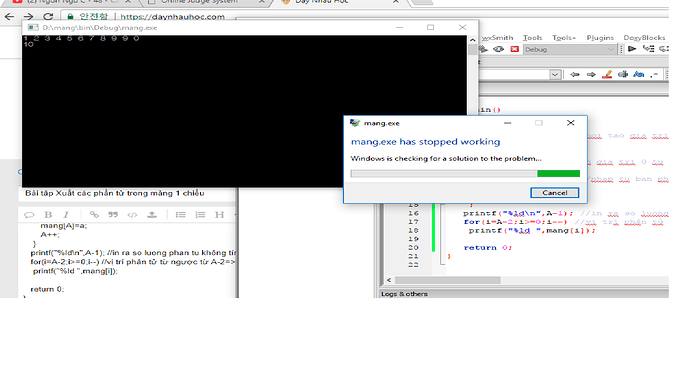The width and height of the screenshot is (690, 387).
Task: Click the red abort build icon
Action: (514, 49)
